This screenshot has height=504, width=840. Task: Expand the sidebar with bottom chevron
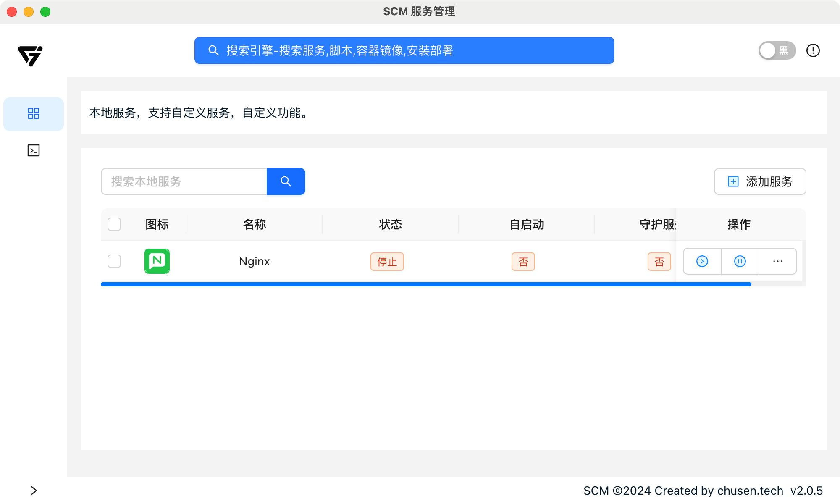pos(34,490)
